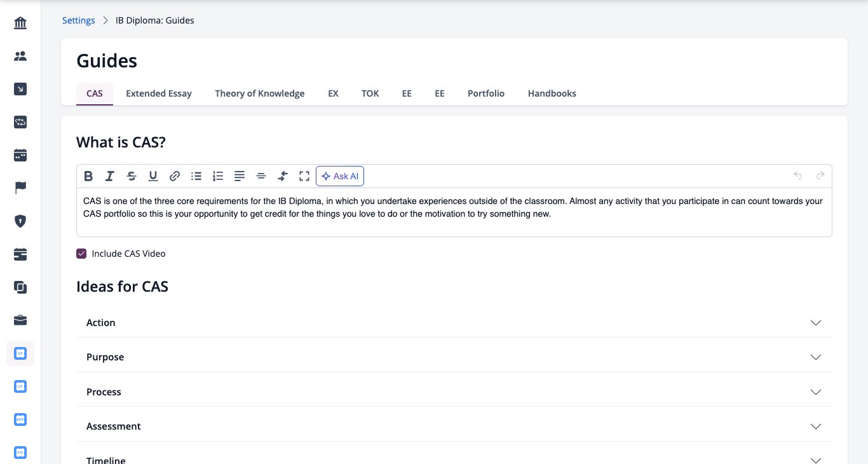868x464 pixels.
Task: Click the Ask AI button
Action: (340, 176)
